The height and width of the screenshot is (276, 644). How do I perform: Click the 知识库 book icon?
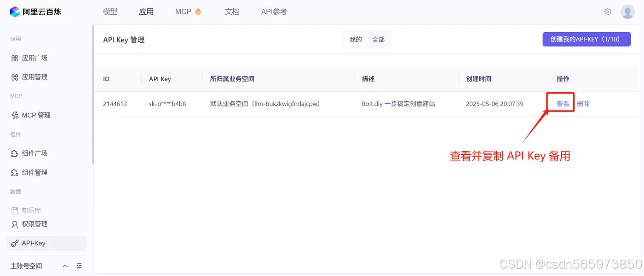pyautogui.click(x=15, y=211)
